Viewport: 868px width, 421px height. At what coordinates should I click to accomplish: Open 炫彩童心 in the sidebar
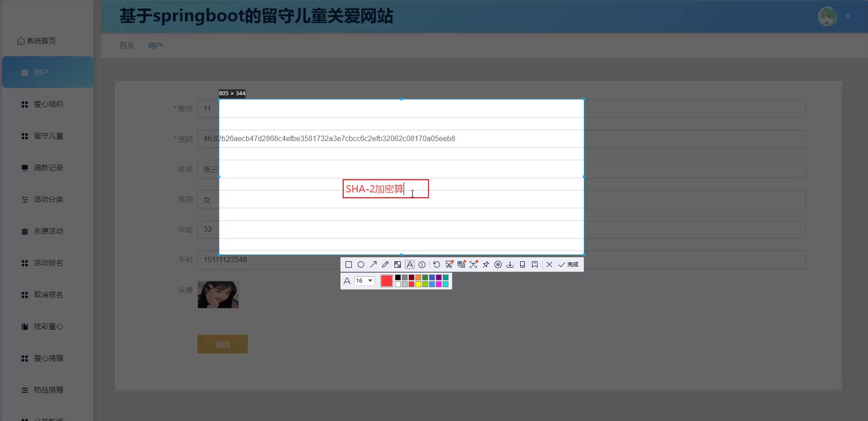coord(48,327)
